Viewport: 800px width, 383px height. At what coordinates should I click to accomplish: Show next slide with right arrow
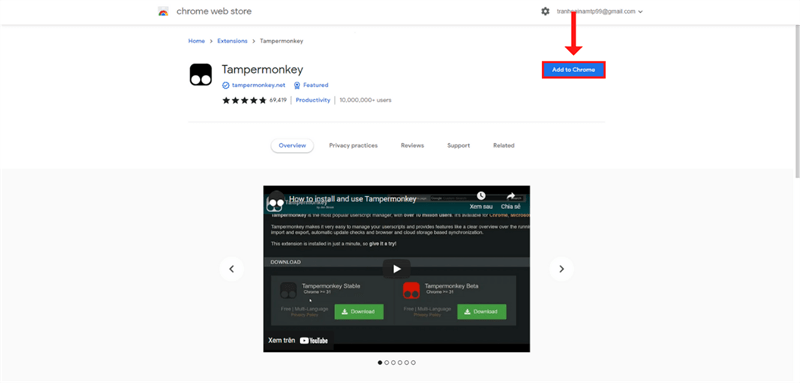pos(561,269)
